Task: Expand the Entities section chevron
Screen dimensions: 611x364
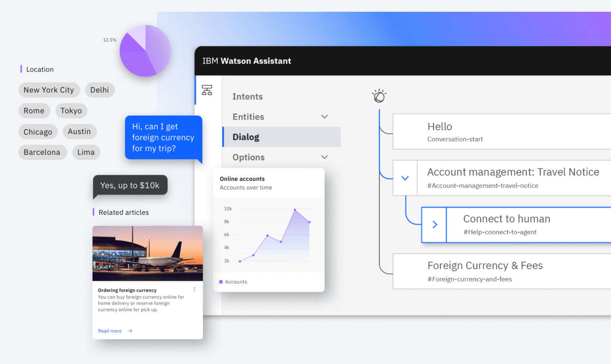Action: click(x=324, y=117)
